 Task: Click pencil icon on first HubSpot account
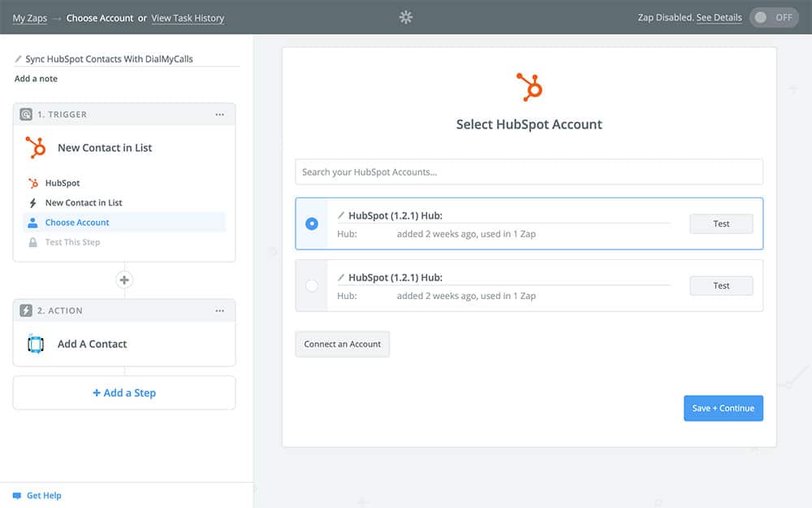[341, 216]
